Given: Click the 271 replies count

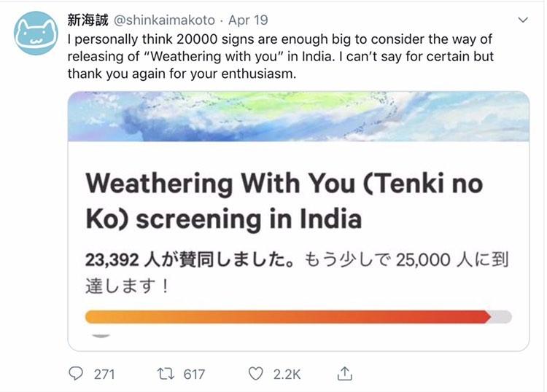Looking at the screenshot, I should 104,375.
